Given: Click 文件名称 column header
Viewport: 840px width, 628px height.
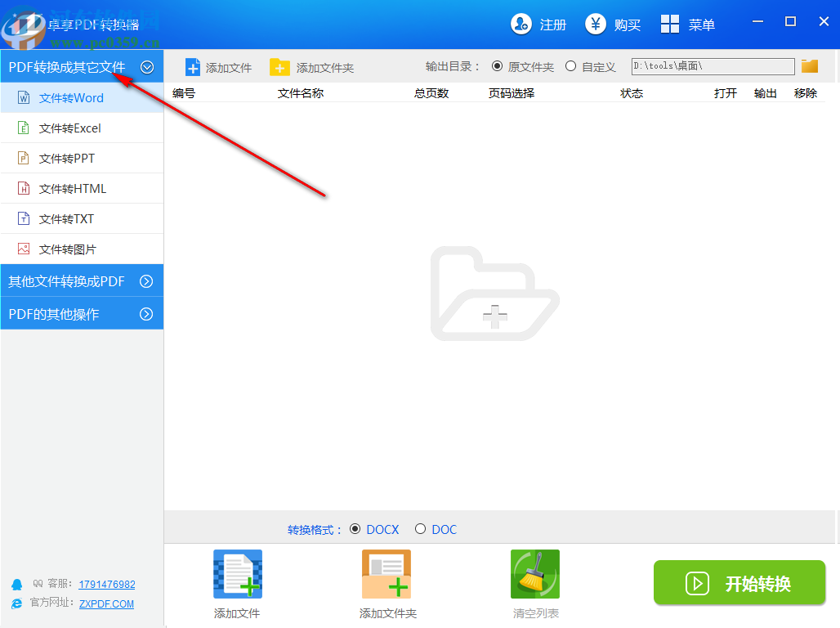Looking at the screenshot, I should (x=301, y=93).
